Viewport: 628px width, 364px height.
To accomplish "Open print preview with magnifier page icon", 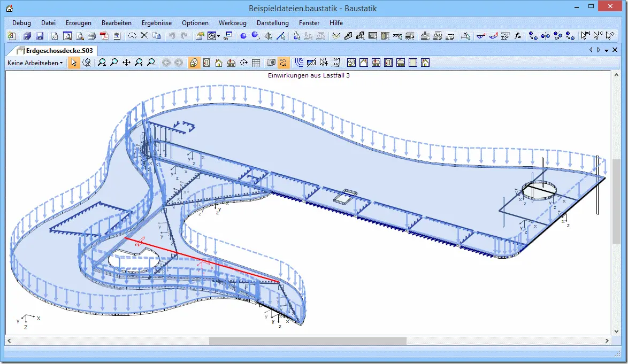I will 80,36.
